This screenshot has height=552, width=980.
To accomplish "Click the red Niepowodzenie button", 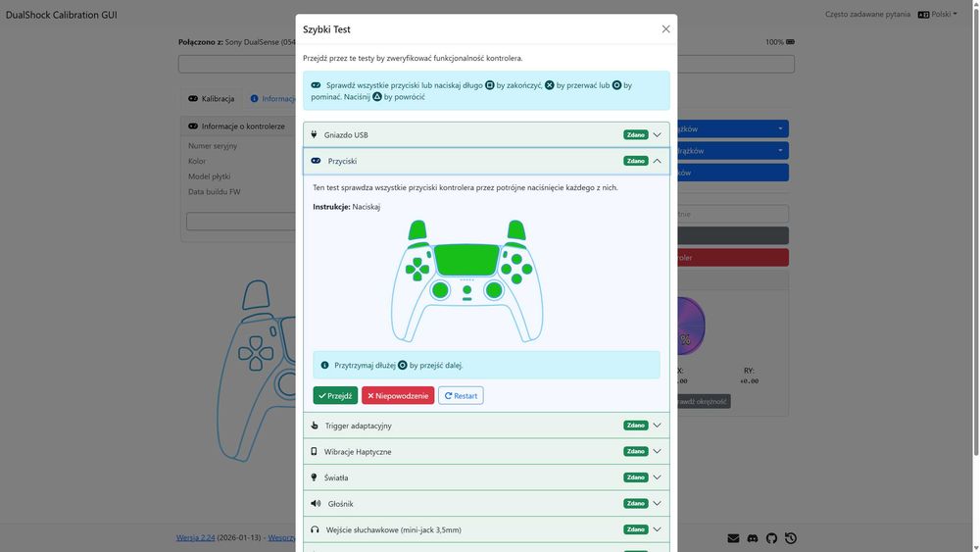I will coord(398,396).
